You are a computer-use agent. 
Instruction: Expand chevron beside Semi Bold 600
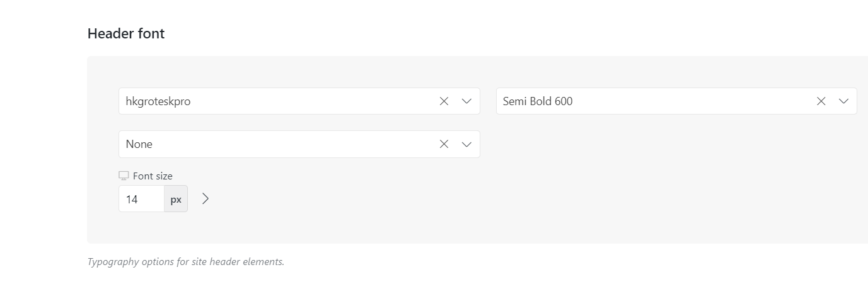tap(843, 101)
